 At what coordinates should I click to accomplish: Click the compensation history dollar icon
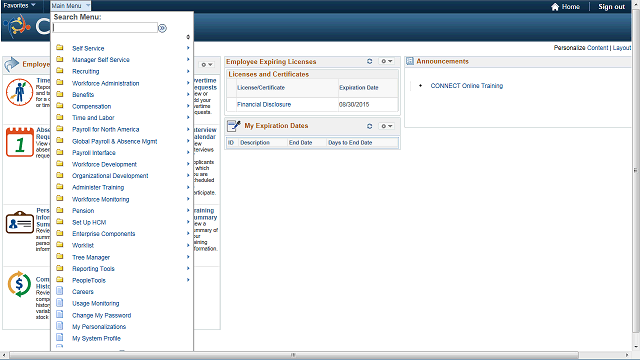[x=19, y=284]
